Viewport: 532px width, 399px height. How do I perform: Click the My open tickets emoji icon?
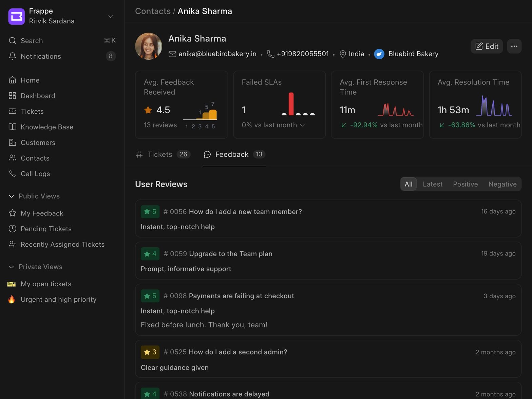pos(12,284)
